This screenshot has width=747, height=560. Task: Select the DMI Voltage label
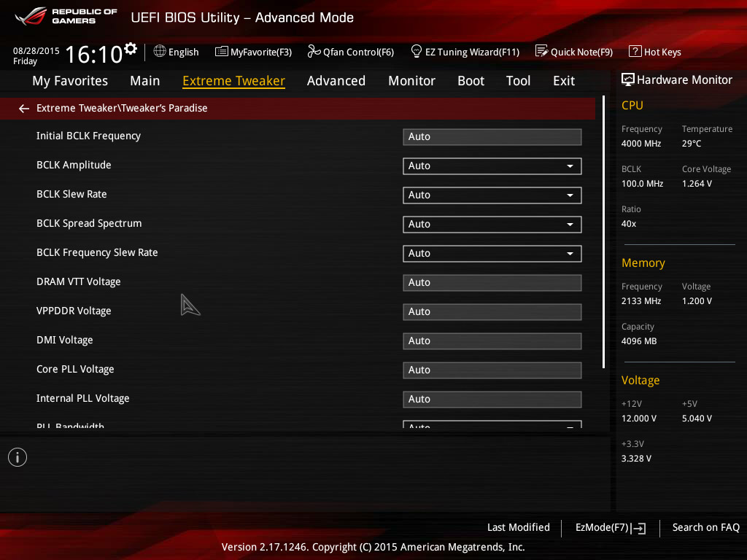coord(65,340)
